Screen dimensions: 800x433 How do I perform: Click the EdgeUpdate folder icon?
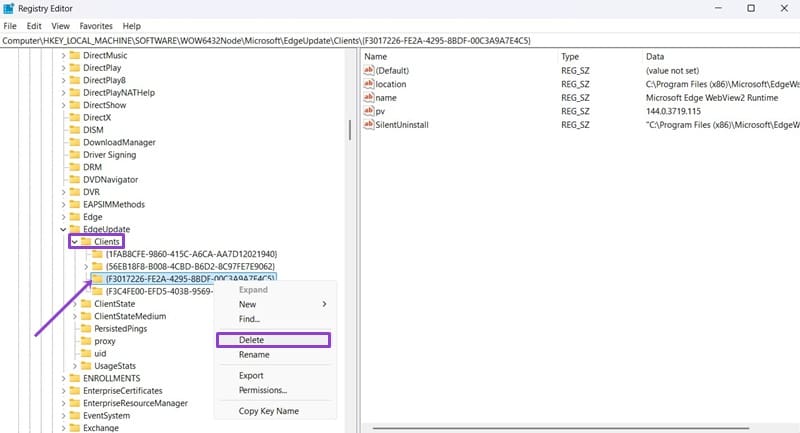click(73, 229)
